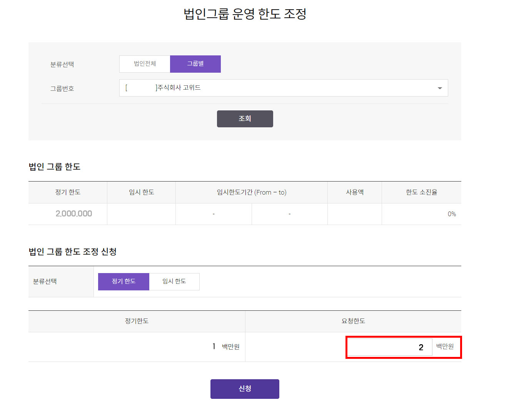Select the 그룹별 classification option
The image size is (529, 420).
tap(195, 64)
